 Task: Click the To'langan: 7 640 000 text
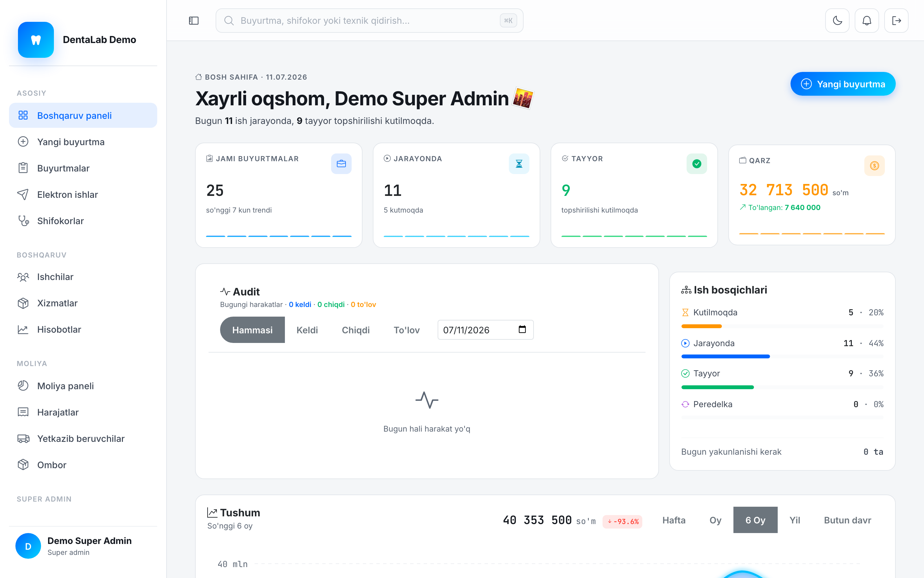[780, 207]
